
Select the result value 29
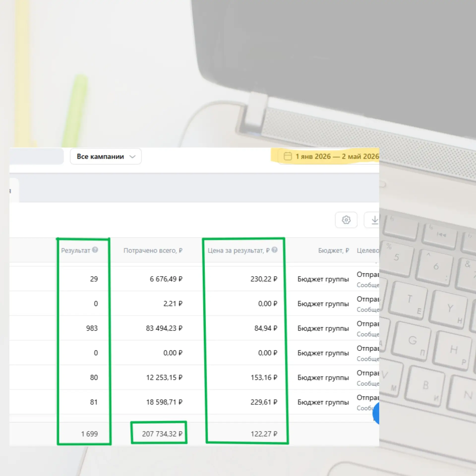pos(94,279)
